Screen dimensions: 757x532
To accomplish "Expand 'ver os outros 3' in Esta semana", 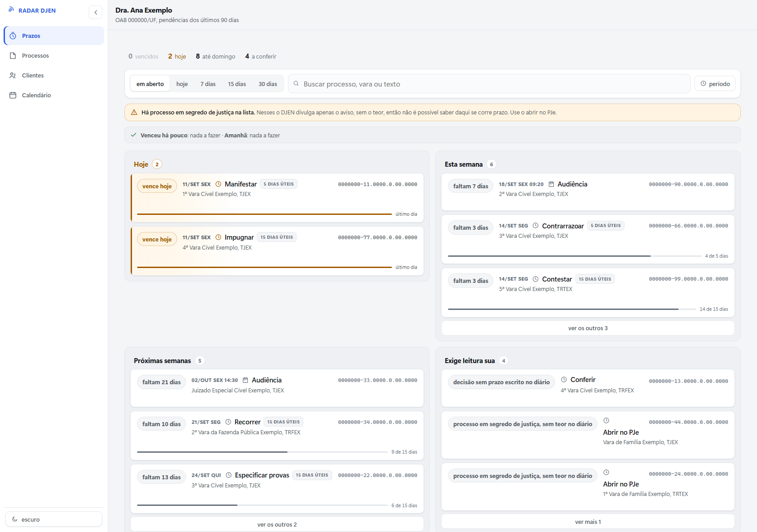I will [x=588, y=328].
